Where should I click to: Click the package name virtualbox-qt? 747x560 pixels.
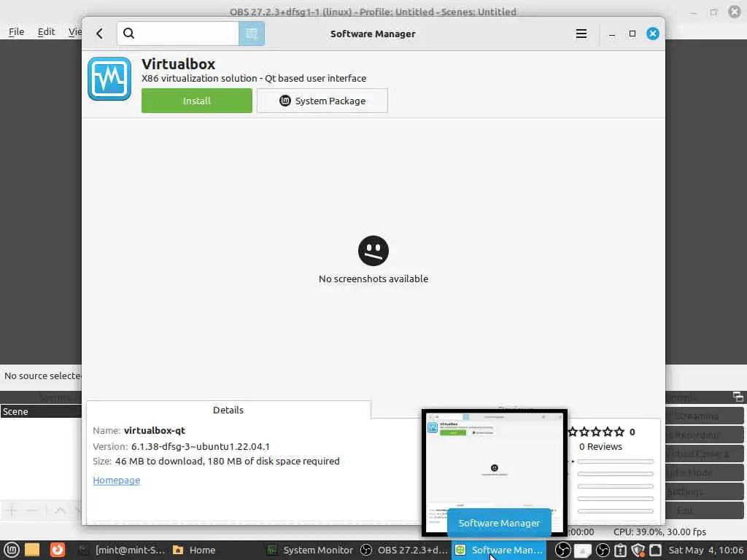tap(155, 430)
